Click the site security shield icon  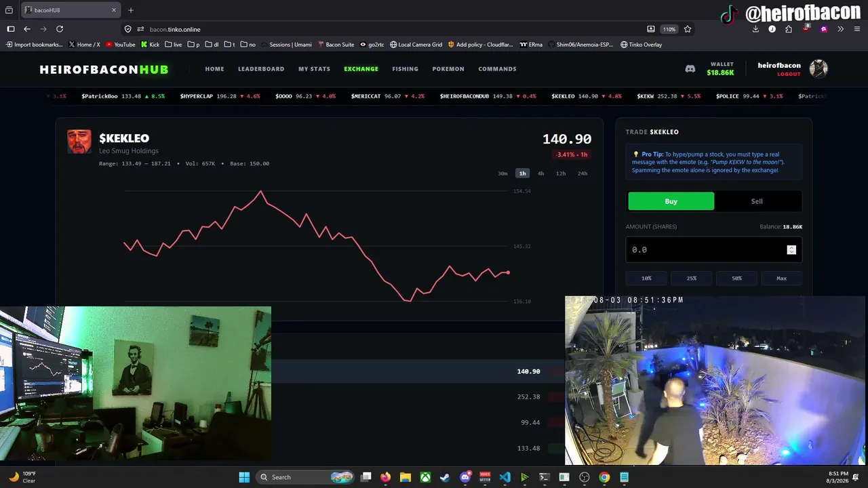pyautogui.click(x=127, y=29)
